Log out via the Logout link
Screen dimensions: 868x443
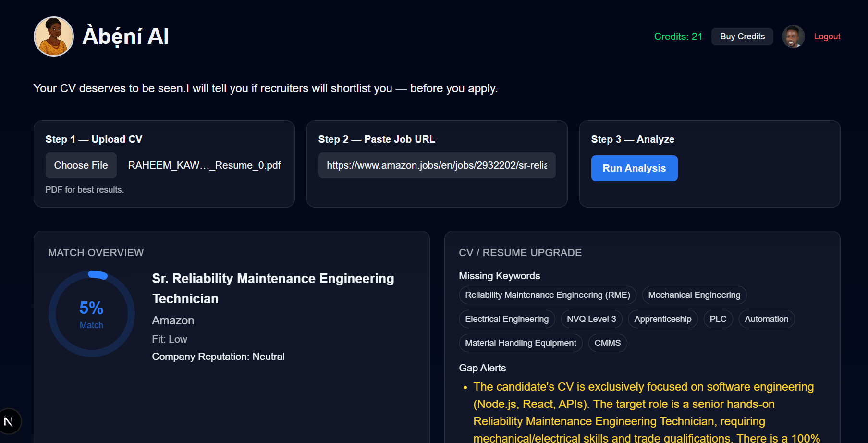(x=827, y=37)
